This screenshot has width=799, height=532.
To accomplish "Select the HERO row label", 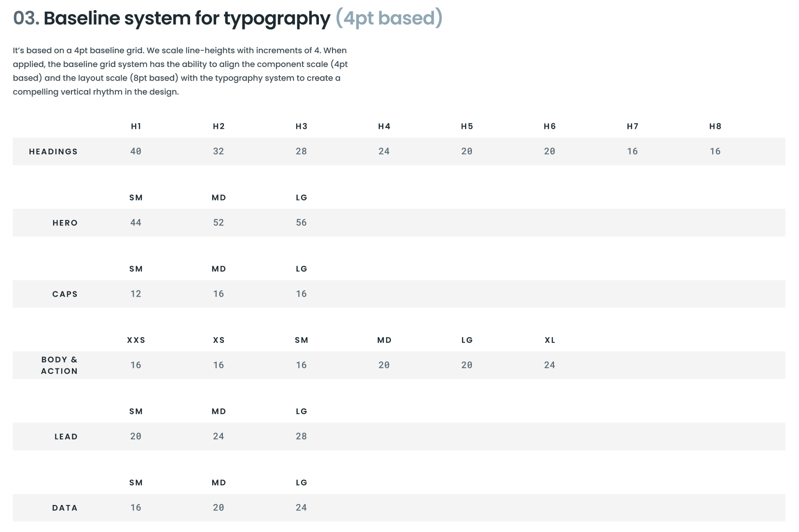I will point(65,222).
